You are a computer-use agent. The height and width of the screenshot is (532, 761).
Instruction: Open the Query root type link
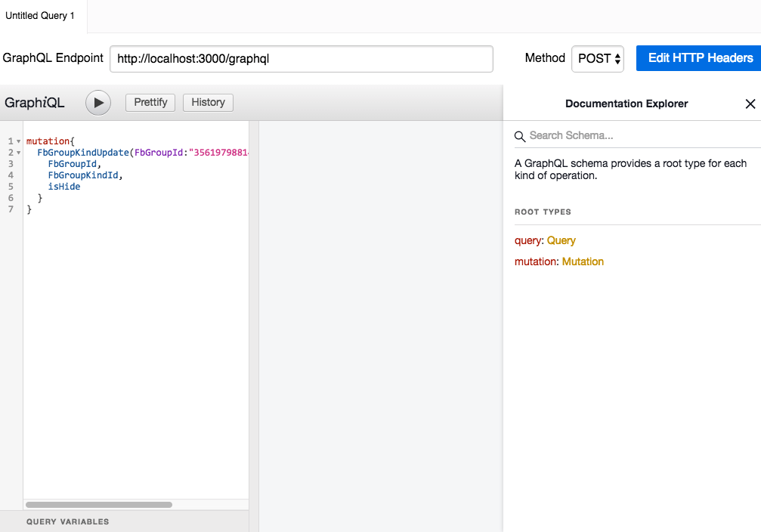pos(561,240)
